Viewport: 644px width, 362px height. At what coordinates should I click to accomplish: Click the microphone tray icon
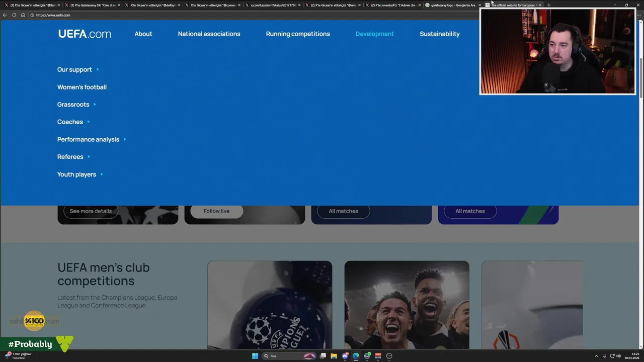point(604,356)
